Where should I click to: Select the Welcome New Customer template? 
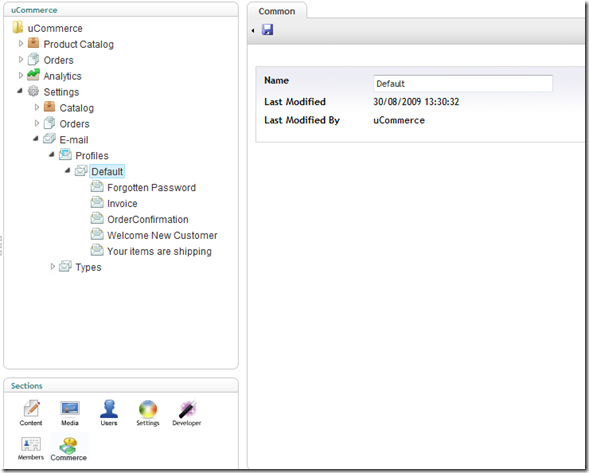(x=162, y=235)
